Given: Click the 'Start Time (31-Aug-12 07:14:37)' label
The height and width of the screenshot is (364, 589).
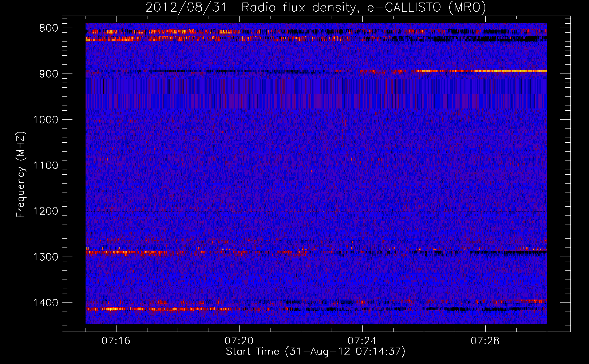Looking at the screenshot, I should 316,352.
